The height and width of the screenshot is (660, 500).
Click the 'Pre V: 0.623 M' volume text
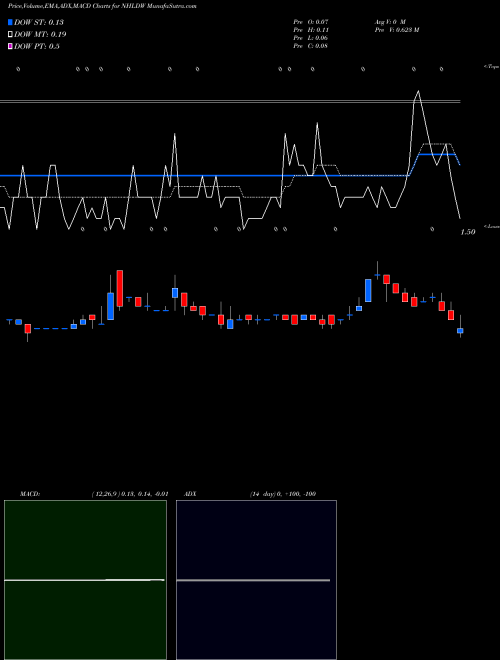click(397, 30)
